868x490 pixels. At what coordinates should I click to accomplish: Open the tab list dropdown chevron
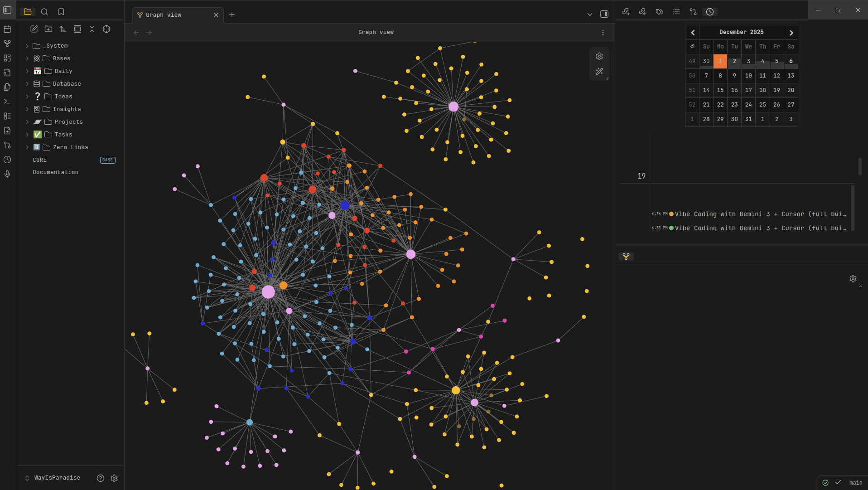pos(589,15)
